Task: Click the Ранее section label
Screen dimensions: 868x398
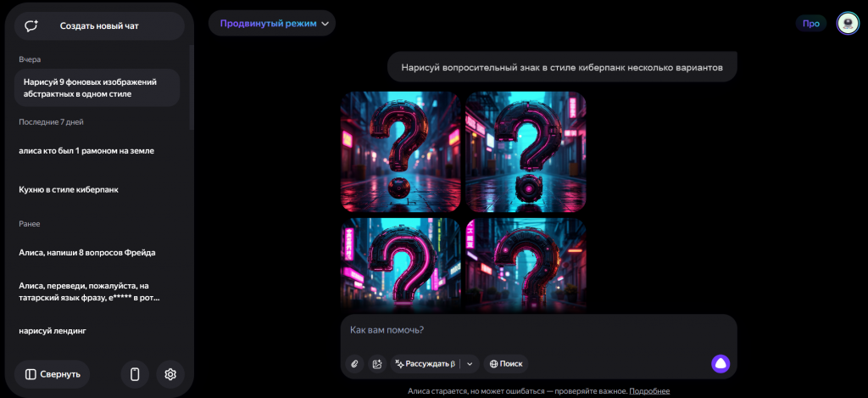Action: click(x=30, y=223)
